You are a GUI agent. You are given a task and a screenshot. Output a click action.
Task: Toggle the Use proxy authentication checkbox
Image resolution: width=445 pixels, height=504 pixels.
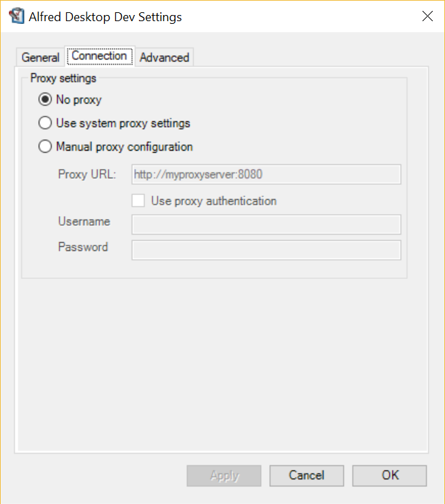pyautogui.click(x=139, y=201)
